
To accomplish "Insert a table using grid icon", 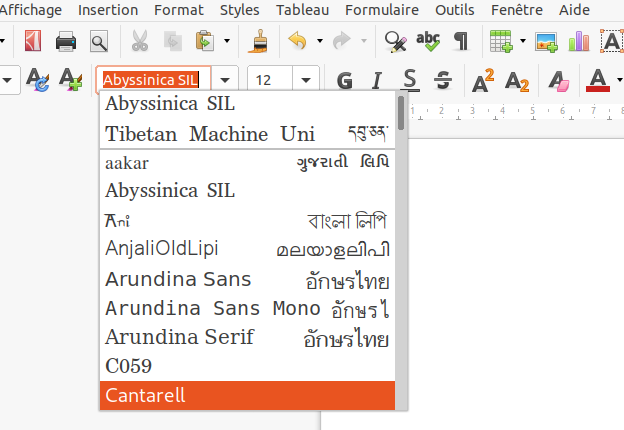I will click(x=501, y=41).
